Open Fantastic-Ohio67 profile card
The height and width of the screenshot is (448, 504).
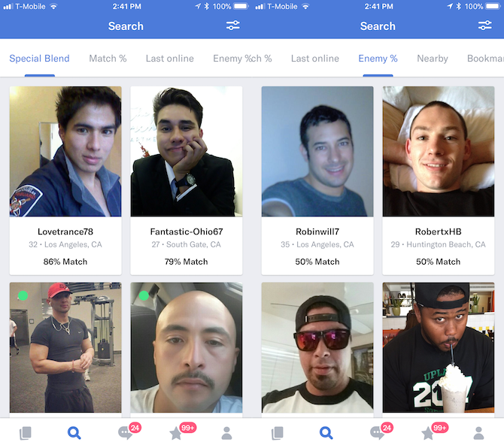(x=187, y=180)
